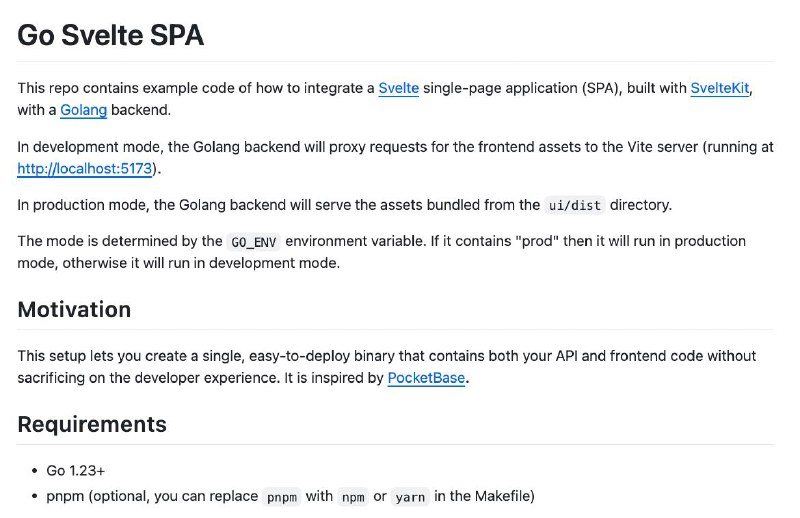
Task: Click the Go 1.23+ list item
Action: point(76,471)
